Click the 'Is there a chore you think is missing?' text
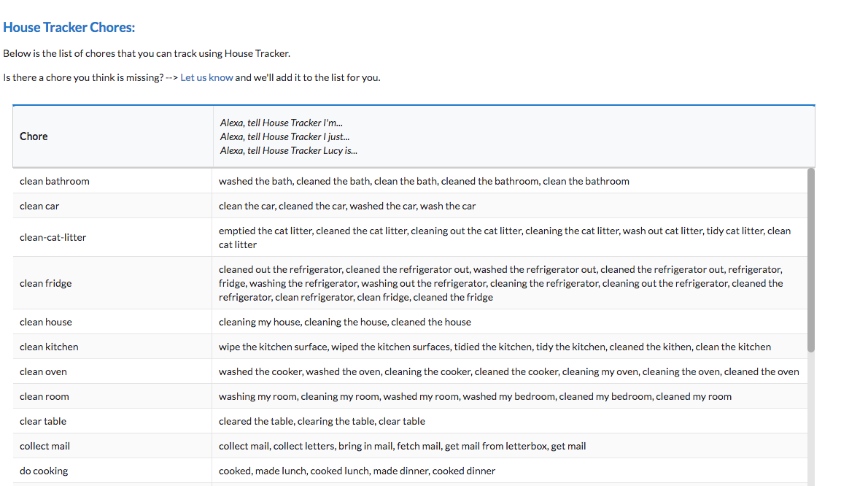Image resolution: width=868 pixels, height=486 pixels. pos(83,77)
